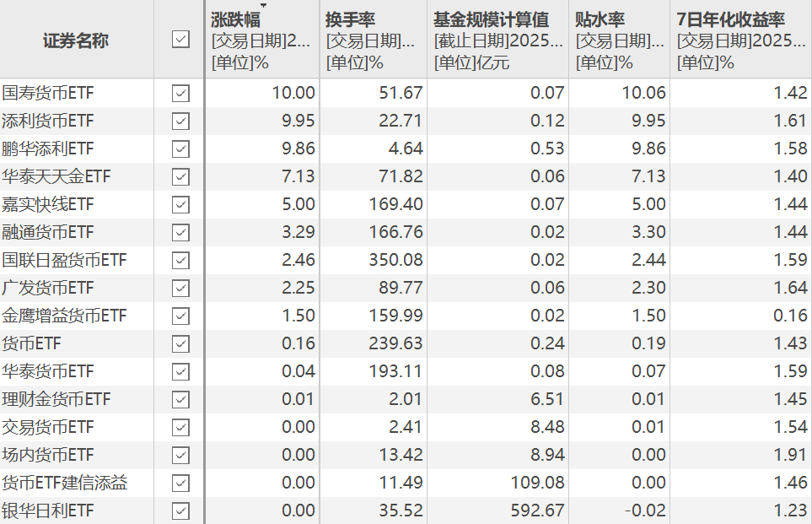Screen dimensions: 812x524
Task: Select the 添利货币ETF name cell
Action: pos(77,122)
